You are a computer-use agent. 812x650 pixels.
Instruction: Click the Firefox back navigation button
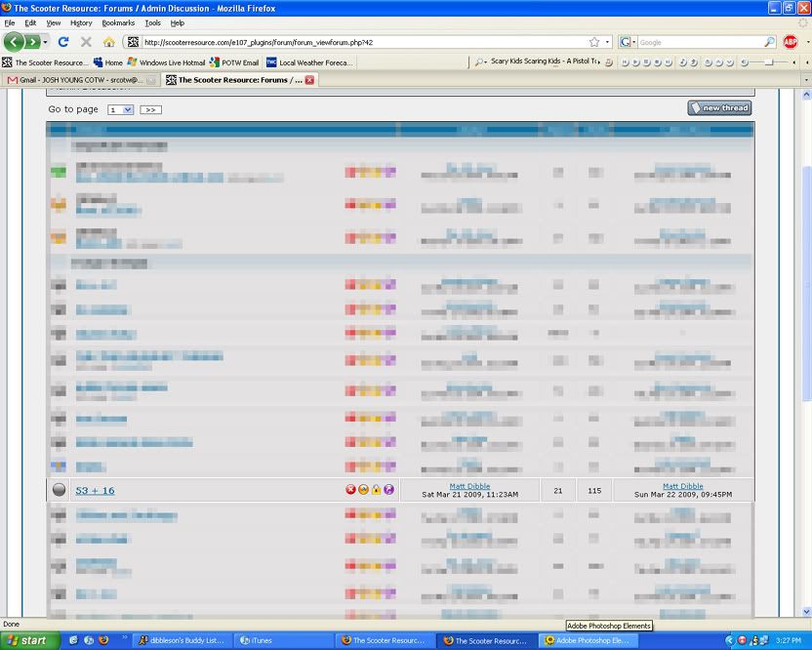point(15,42)
